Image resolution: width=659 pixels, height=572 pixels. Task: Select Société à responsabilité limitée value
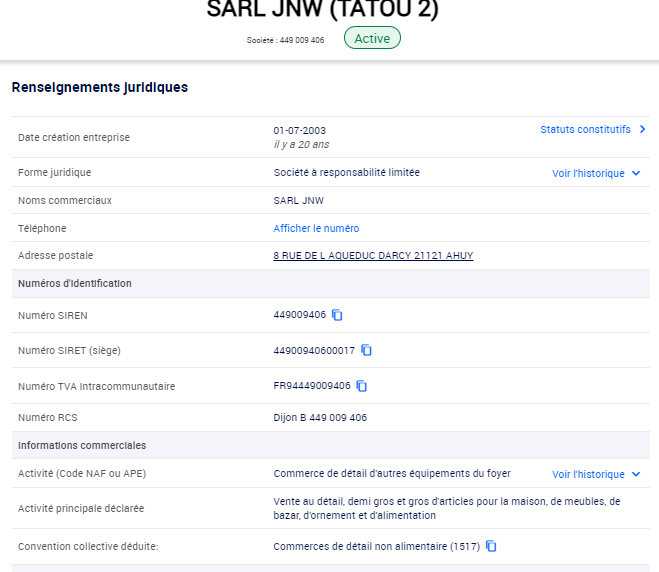coord(347,172)
